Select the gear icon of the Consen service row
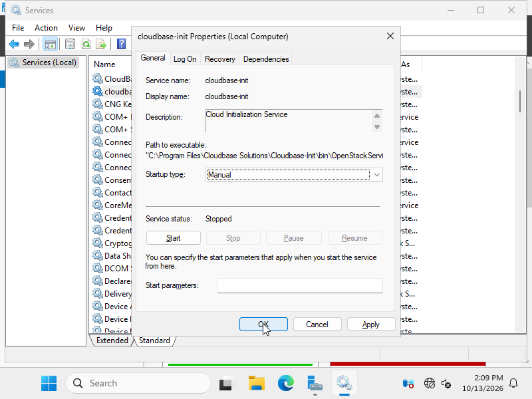Image resolution: width=532 pixels, height=399 pixels. click(x=98, y=180)
